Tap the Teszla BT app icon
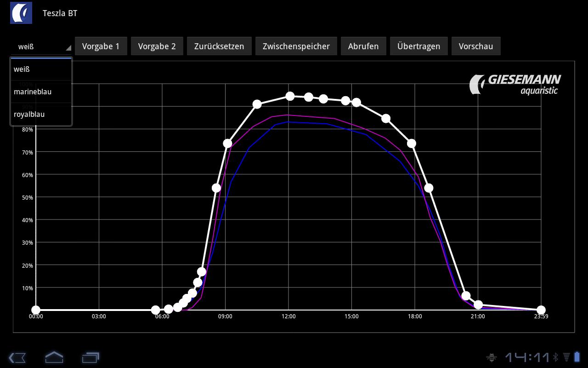Image resolution: width=588 pixels, height=368 pixels. point(21,13)
